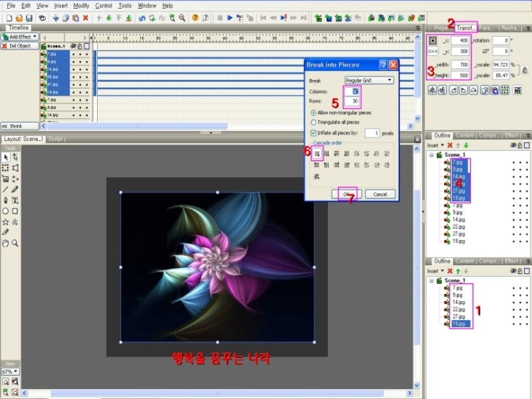The image size is (532, 399).
Task: Toggle eye visibility icon in Scene_1 timeline row
Action: click(x=73, y=46)
